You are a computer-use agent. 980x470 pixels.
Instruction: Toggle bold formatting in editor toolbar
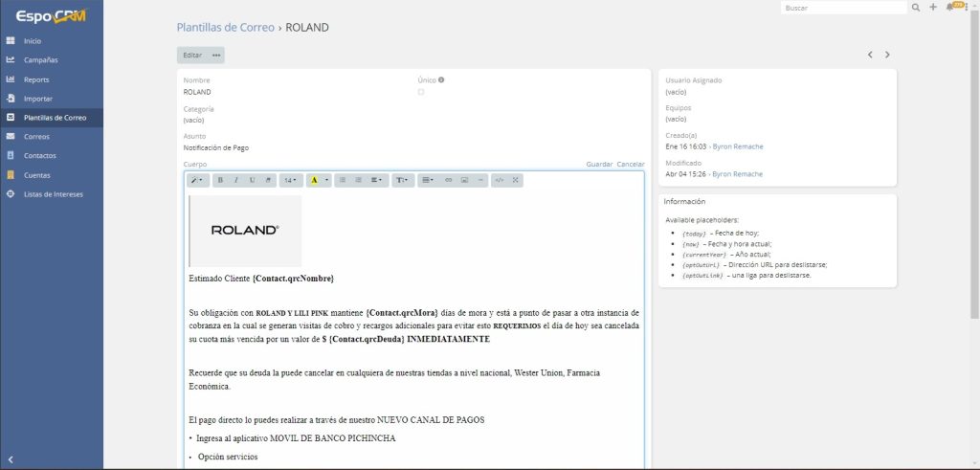pyautogui.click(x=220, y=180)
